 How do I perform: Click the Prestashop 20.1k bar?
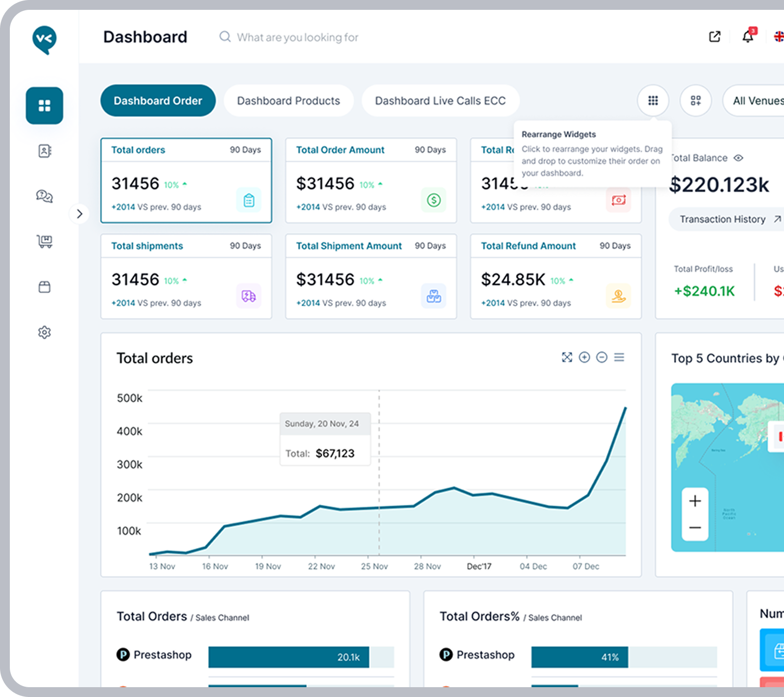pos(289,657)
